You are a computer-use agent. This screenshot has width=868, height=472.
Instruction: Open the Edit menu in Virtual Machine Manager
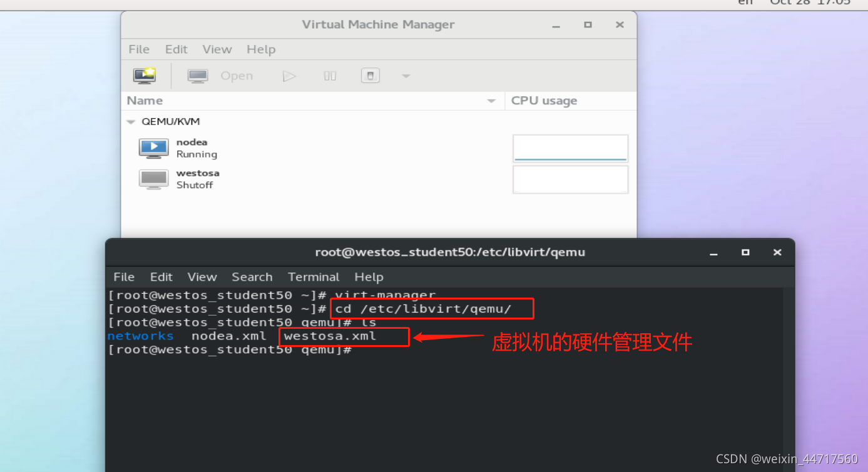pyautogui.click(x=176, y=49)
